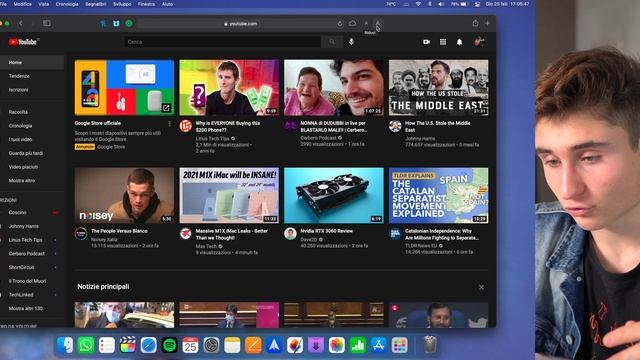Play the Nvidia RTX 3060 Review video
Image resolution: width=640 pixels, height=360 pixels.
[x=334, y=196]
